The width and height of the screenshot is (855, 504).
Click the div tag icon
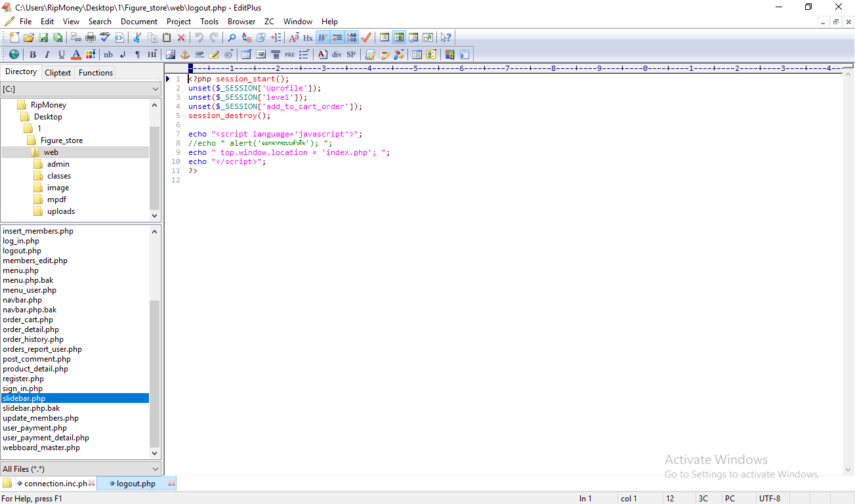coord(337,54)
